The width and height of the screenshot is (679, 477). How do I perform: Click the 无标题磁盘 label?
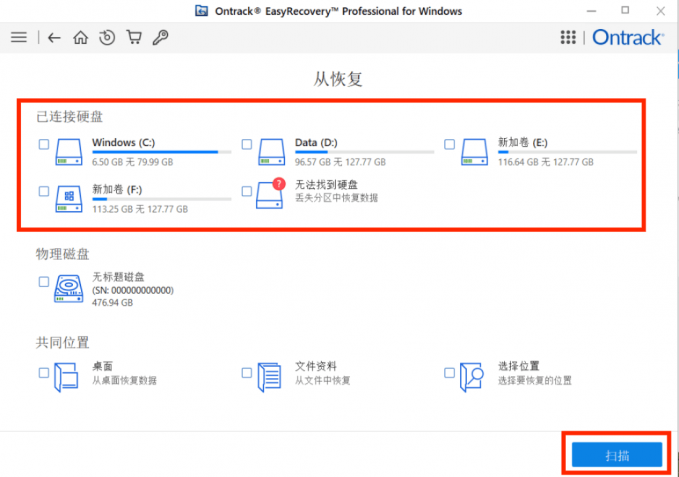coord(118,277)
